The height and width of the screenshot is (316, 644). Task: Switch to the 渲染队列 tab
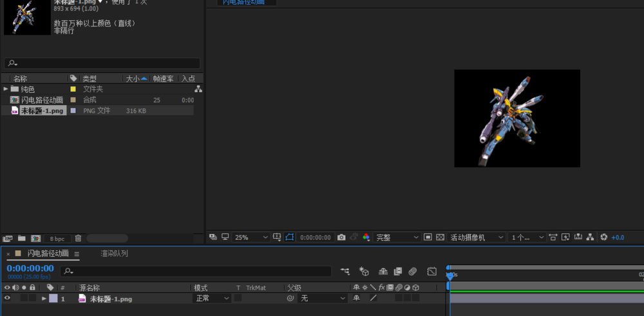pyautogui.click(x=114, y=253)
